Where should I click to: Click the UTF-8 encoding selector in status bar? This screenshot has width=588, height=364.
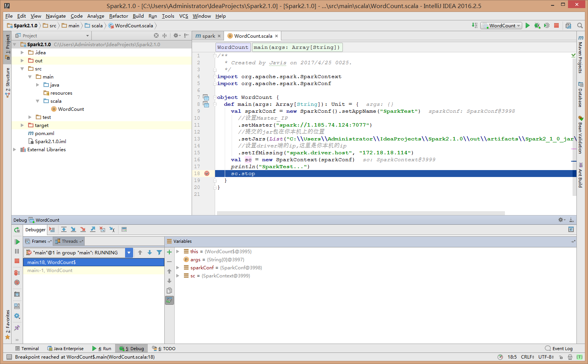(546, 357)
